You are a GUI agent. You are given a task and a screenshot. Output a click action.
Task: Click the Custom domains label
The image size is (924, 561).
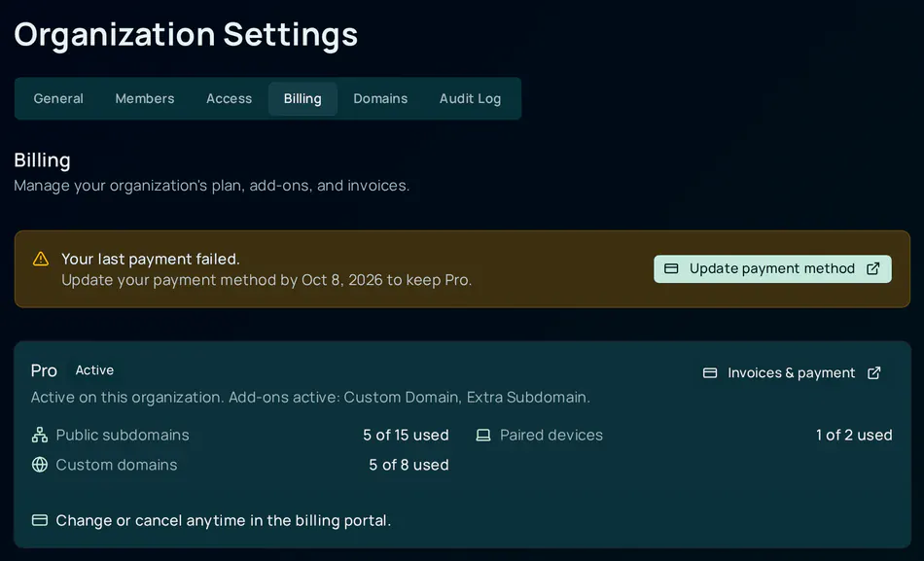click(117, 465)
